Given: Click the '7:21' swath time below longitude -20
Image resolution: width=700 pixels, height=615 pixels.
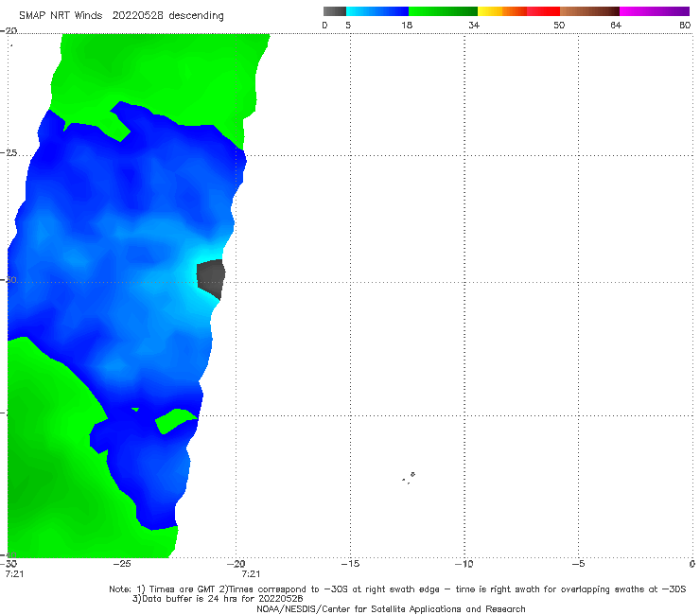Looking at the screenshot, I should click(x=251, y=574).
